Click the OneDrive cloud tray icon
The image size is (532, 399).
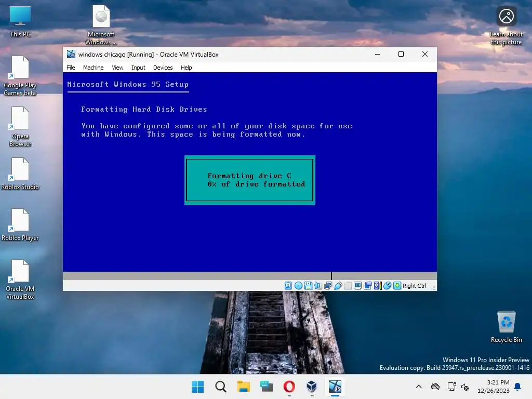pos(435,387)
